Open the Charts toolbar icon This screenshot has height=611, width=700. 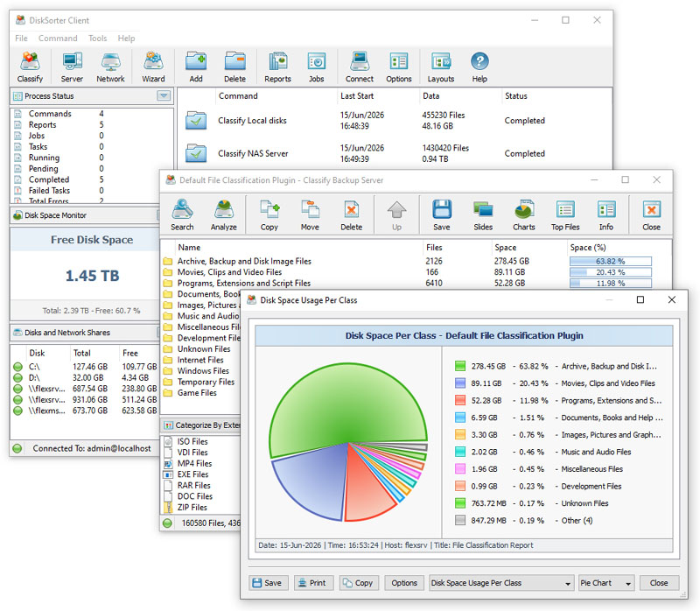coord(523,215)
